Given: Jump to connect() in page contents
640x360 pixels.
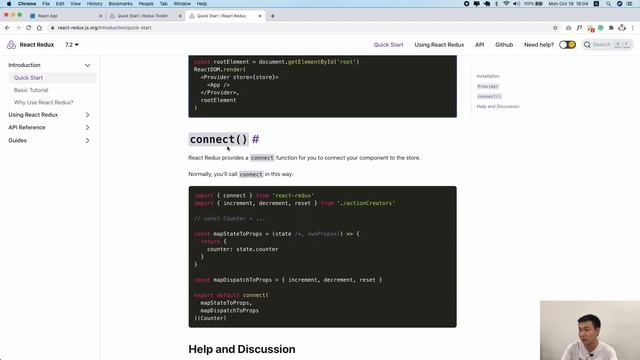Looking at the screenshot, I should pos(489,96).
